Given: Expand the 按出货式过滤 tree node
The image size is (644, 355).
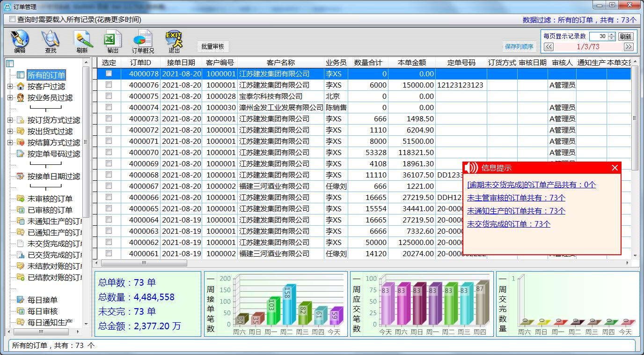Looking at the screenshot, I should [x=10, y=131].
